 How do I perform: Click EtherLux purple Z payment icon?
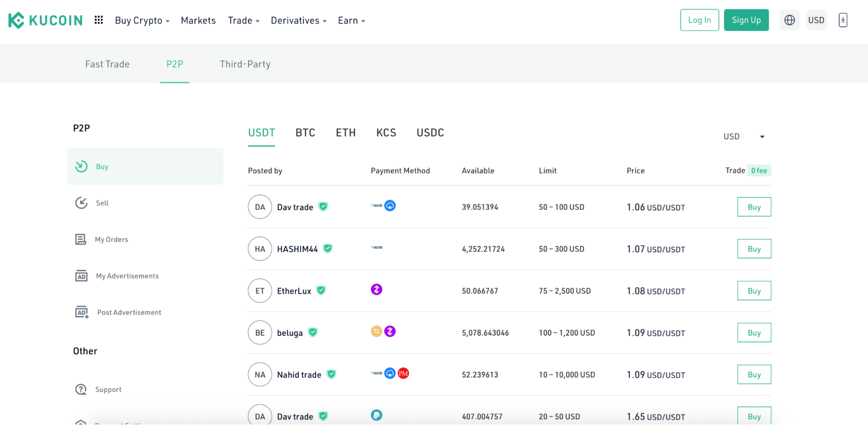376,289
